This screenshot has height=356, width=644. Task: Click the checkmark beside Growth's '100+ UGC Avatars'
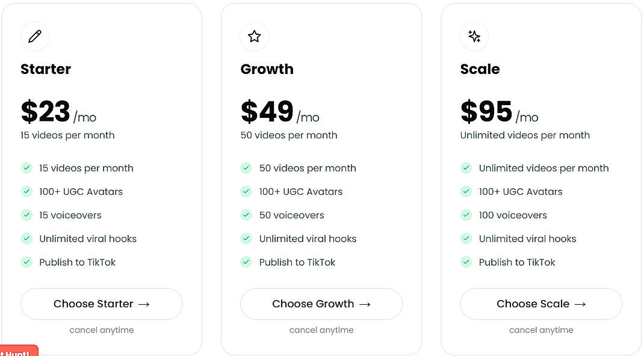click(x=246, y=192)
